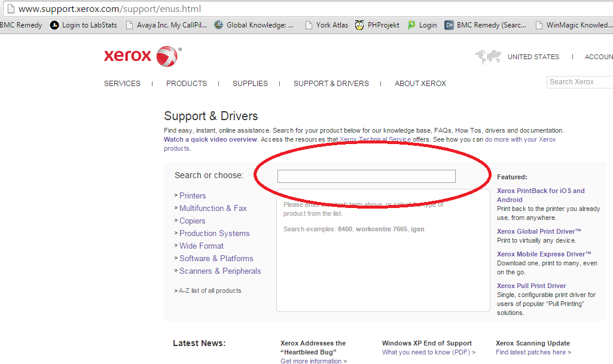The image size is (613, 364).
Task: Open the green Login bookmark
Action: (422, 25)
